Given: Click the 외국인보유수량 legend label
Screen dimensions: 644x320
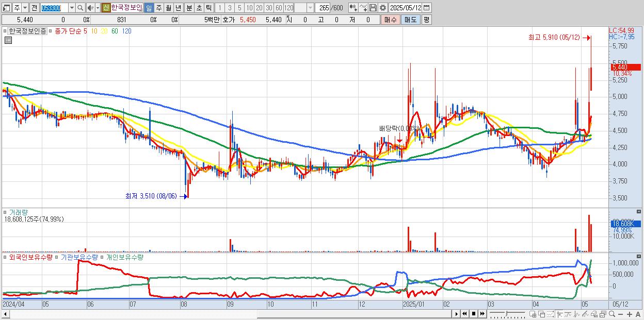Looking at the screenshot, I should pos(31,257).
